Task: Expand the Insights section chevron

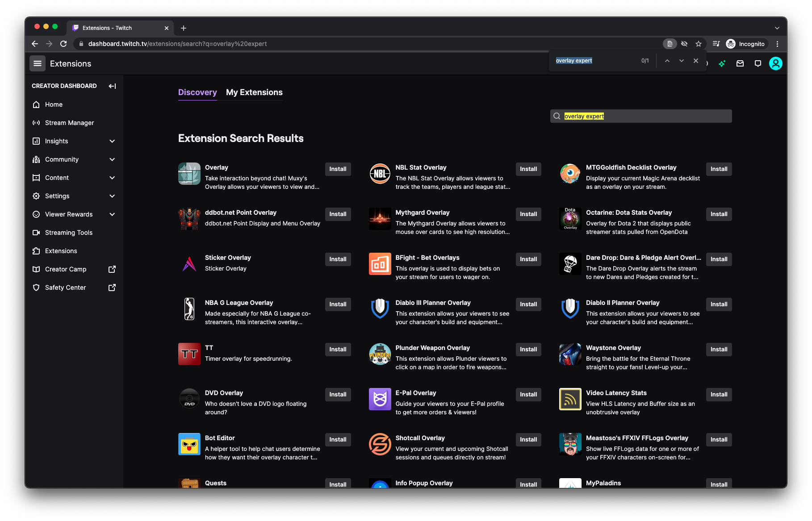Action: (112, 141)
